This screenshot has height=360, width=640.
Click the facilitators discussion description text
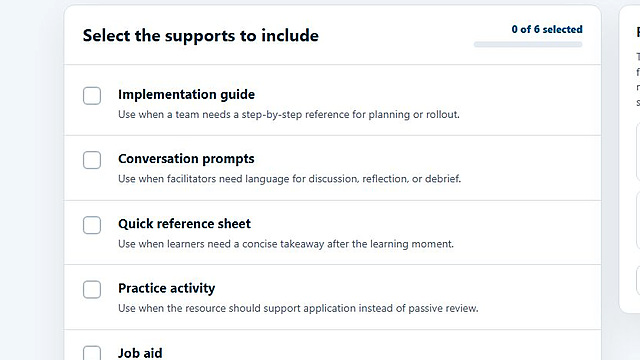(289, 179)
